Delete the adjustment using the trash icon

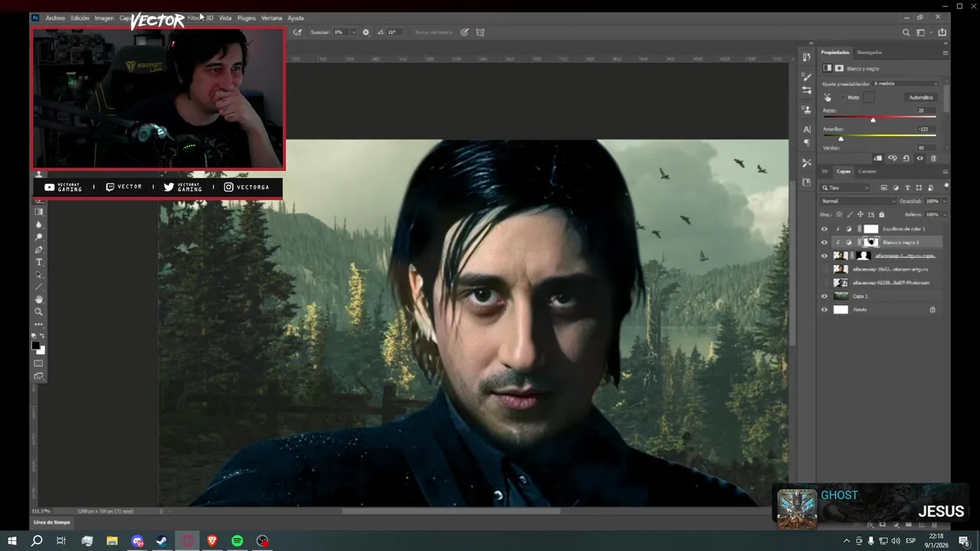(x=933, y=158)
